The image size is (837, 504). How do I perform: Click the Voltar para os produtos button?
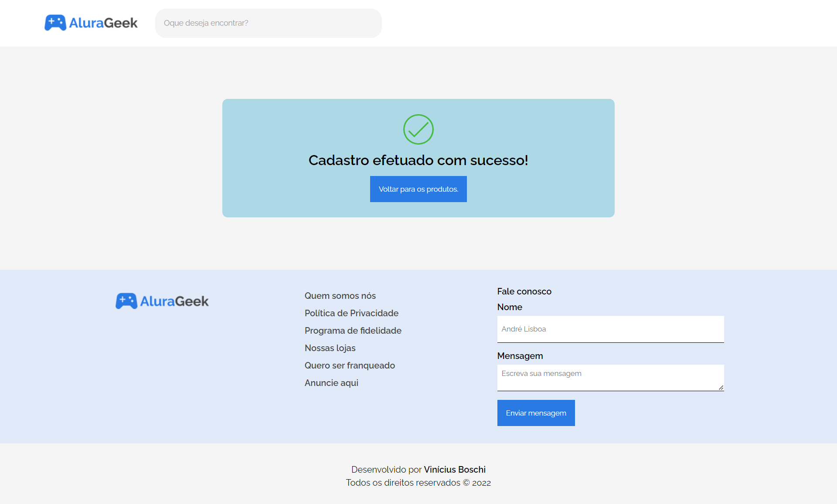[418, 189]
